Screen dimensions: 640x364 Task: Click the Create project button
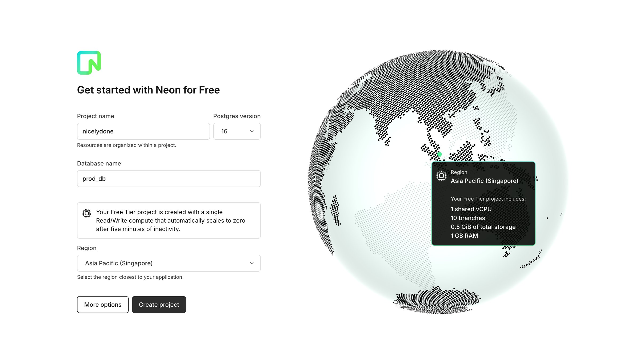click(159, 305)
